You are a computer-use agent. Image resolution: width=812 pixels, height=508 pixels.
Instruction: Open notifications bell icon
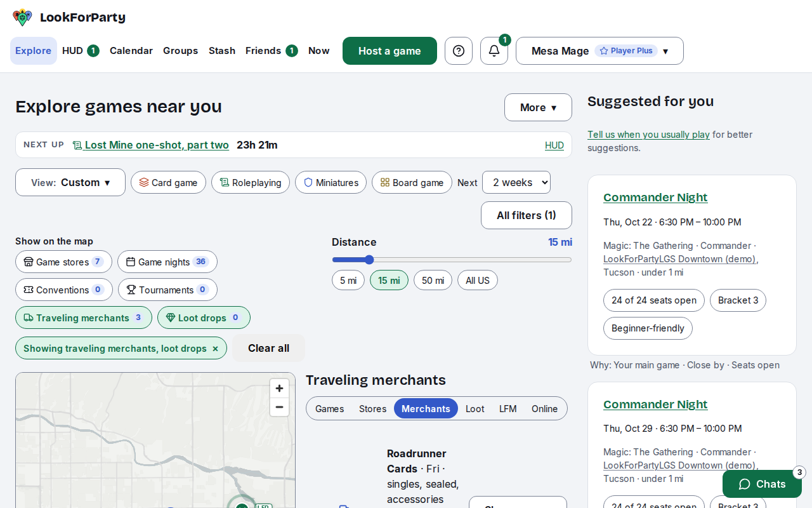click(494, 51)
